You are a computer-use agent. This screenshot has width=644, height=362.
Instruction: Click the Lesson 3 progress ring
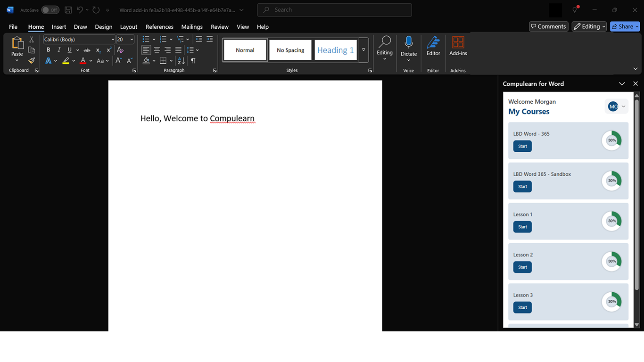[x=612, y=302]
